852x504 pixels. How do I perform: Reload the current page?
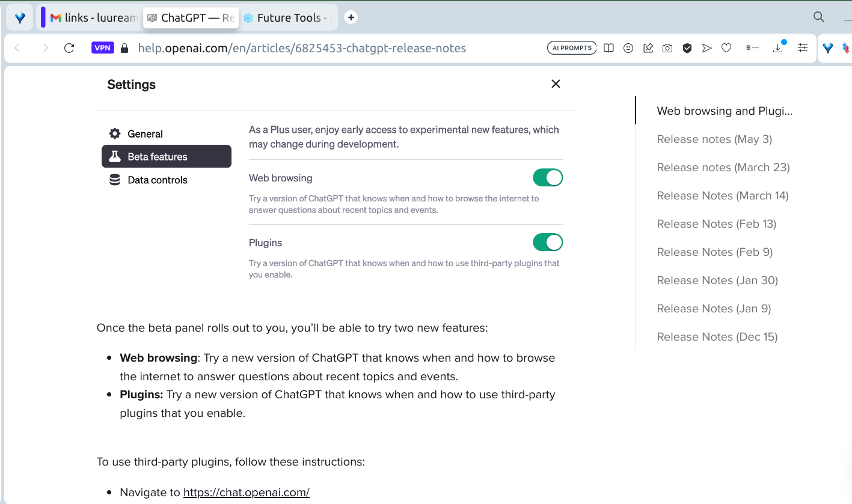pos(69,48)
